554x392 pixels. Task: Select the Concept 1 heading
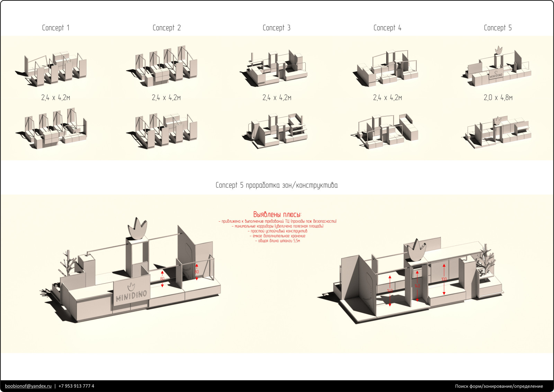(x=56, y=28)
